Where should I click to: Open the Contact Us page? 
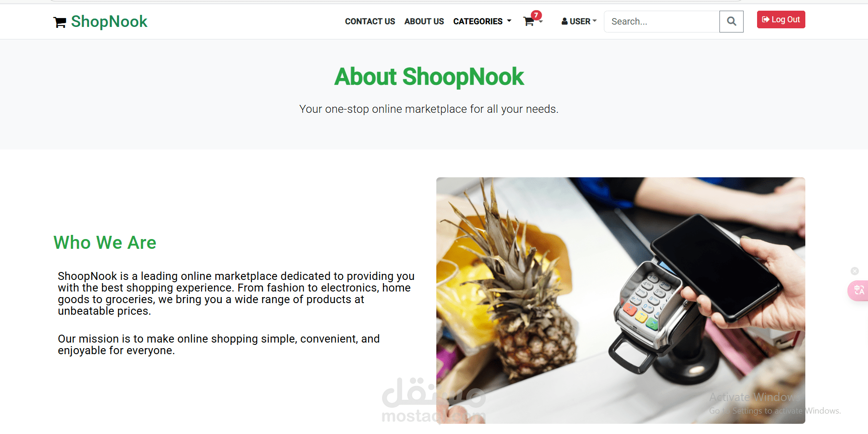coord(370,21)
